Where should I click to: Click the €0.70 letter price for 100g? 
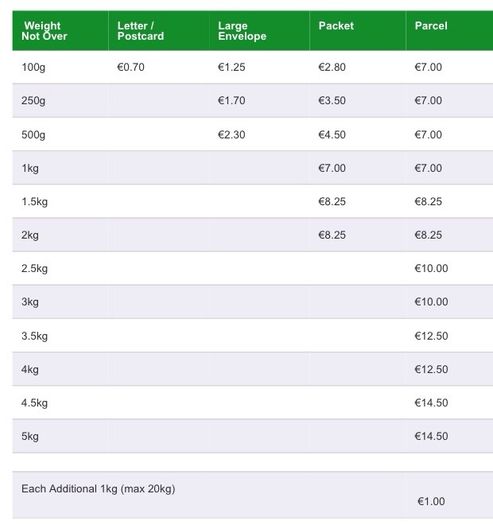(131, 67)
